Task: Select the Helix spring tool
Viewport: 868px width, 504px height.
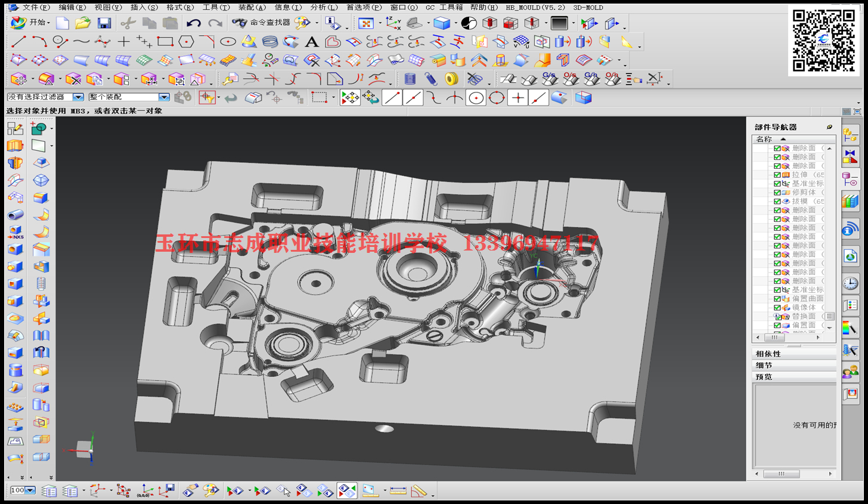Action: [270, 42]
